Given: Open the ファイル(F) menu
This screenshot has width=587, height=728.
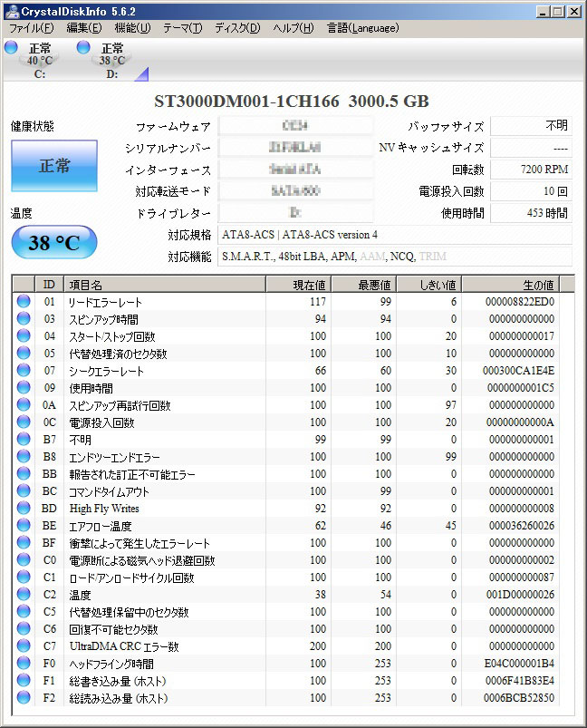Looking at the screenshot, I should 32,28.
